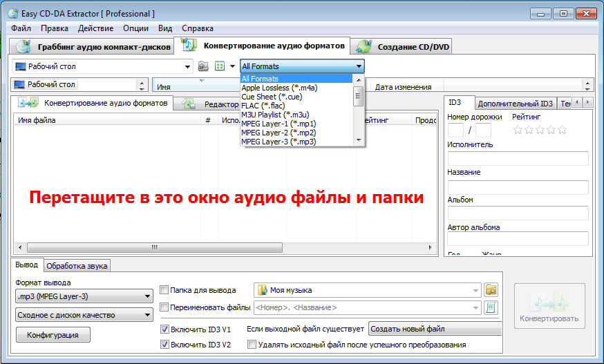604x364 pixels.
Task: Click the Альбом input field
Action: click(x=518, y=213)
